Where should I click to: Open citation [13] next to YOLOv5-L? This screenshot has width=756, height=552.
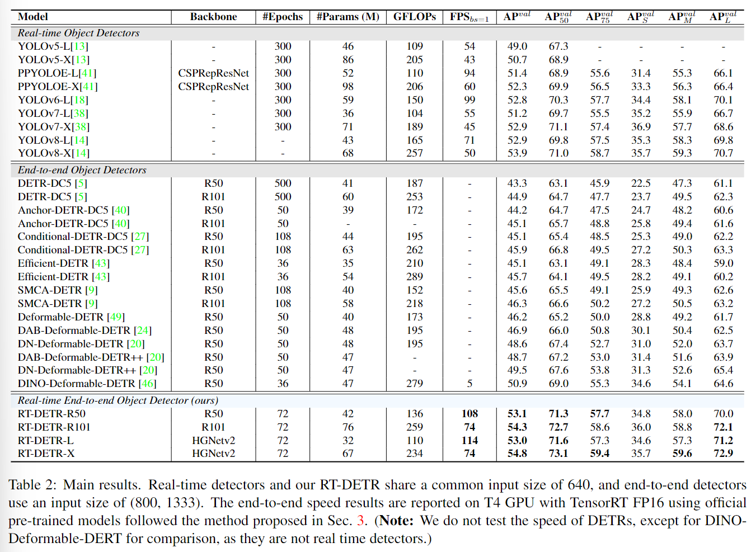pos(80,46)
